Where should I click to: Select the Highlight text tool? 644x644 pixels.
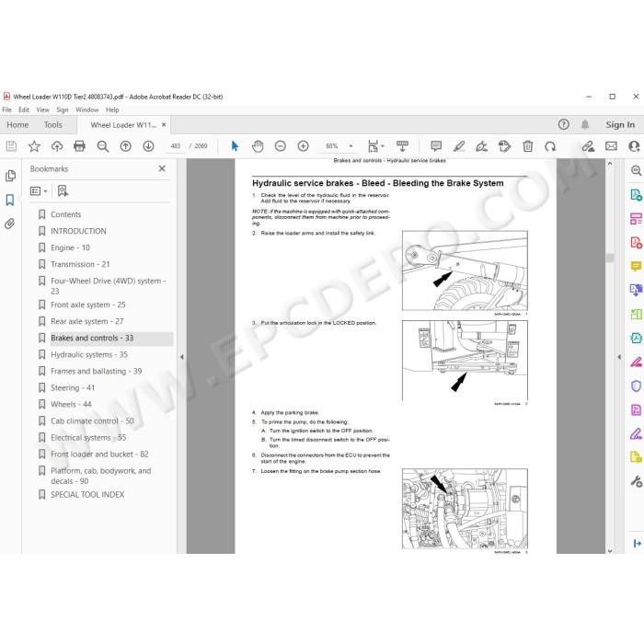[x=459, y=145]
